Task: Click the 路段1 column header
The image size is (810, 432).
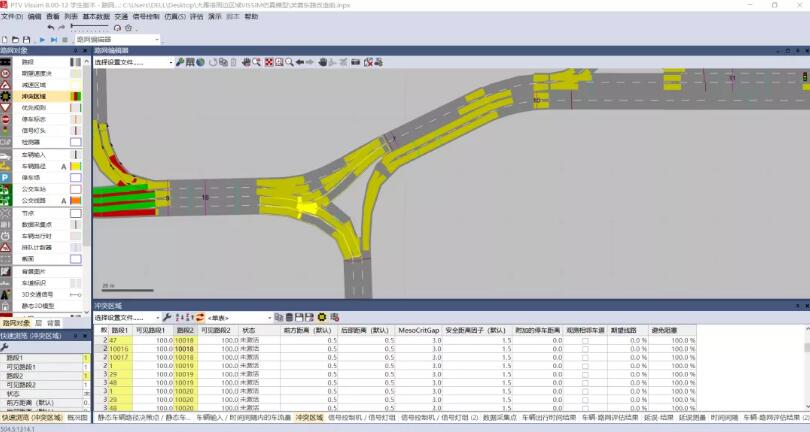Action: click(x=120, y=330)
